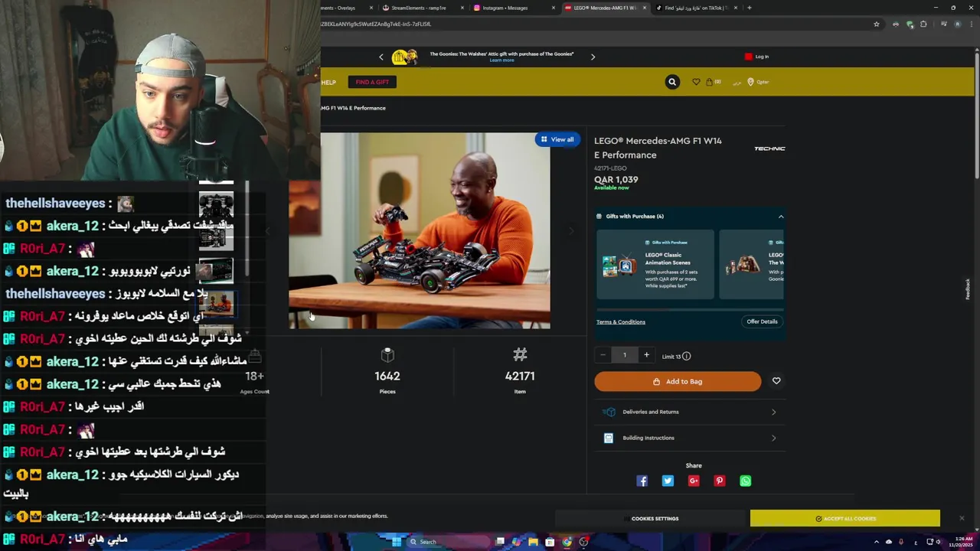
Task: Open COOKIES SETTINGS
Action: pos(651,518)
